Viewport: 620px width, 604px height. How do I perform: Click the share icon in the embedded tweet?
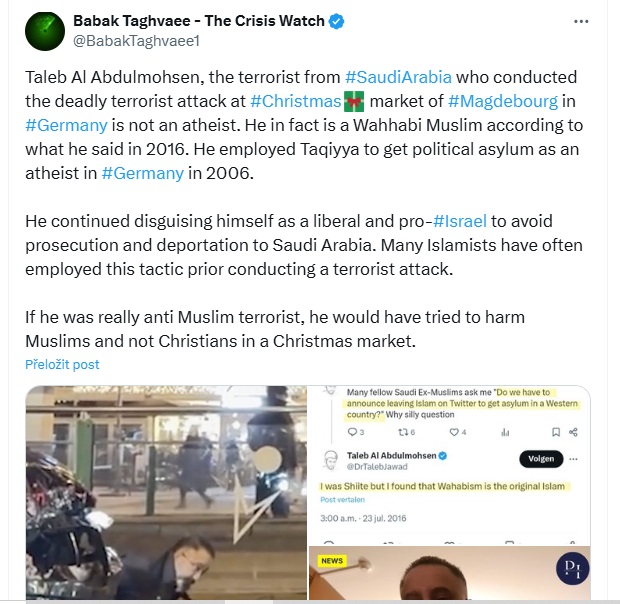[x=573, y=432]
